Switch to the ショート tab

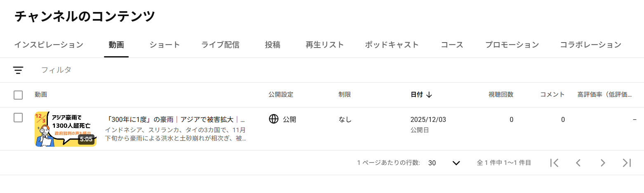[165, 45]
